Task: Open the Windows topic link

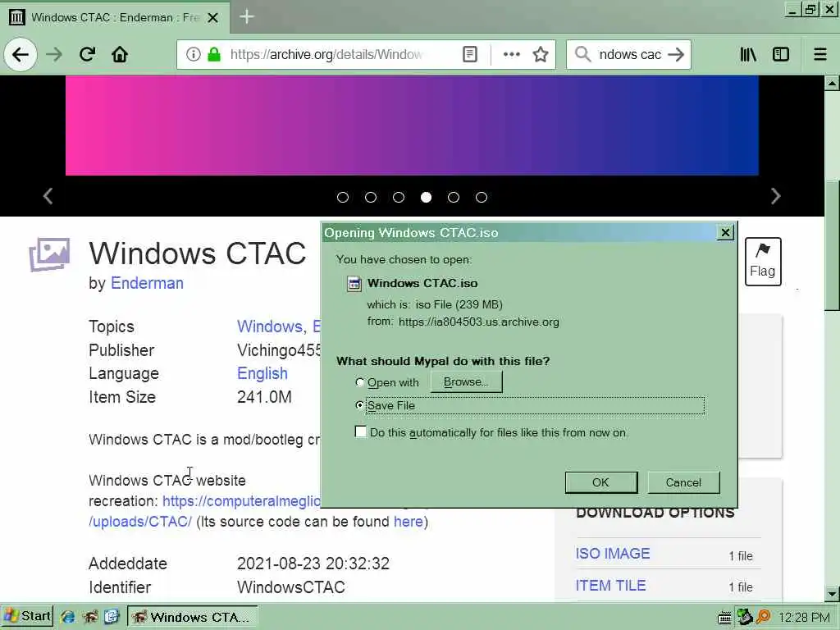Action: click(270, 326)
